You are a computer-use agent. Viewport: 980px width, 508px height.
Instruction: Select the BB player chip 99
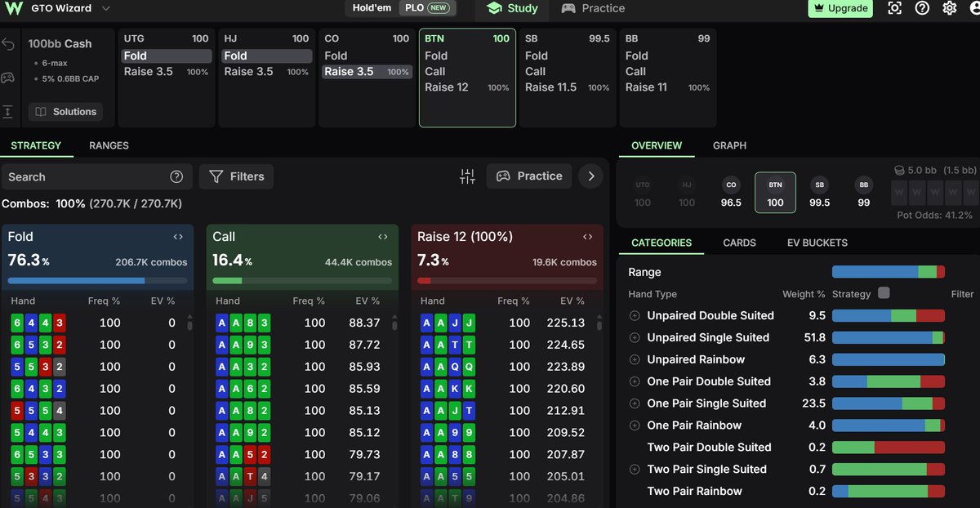[x=863, y=194]
